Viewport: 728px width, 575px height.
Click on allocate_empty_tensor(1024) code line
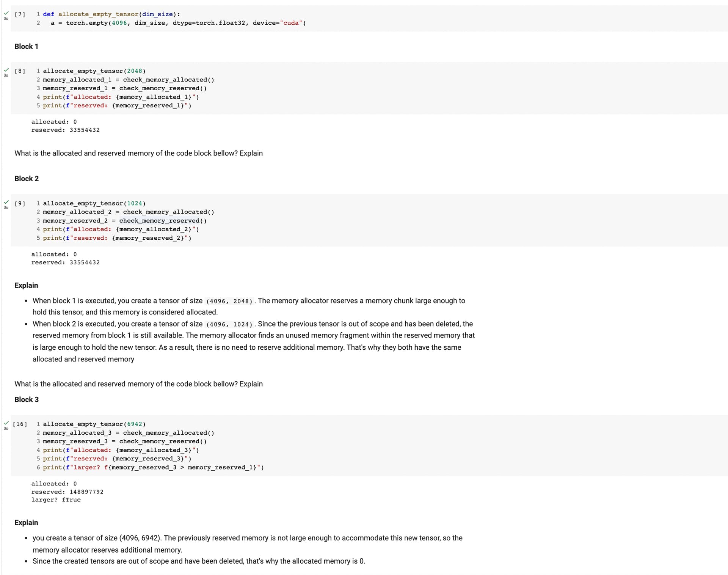pyautogui.click(x=94, y=203)
